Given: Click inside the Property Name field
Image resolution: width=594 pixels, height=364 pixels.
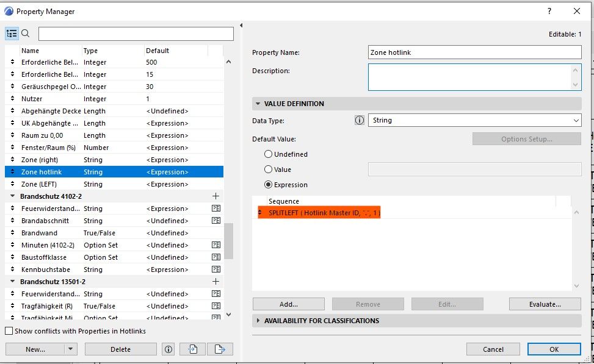Looking at the screenshot, I should coord(474,52).
